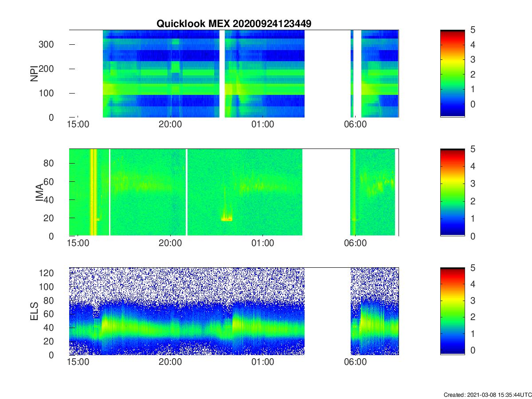Image resolution: width=532 pixels, height=399 pixels.
Task: Click the "2" label on ELS color bar
Action: pos(473,317)
